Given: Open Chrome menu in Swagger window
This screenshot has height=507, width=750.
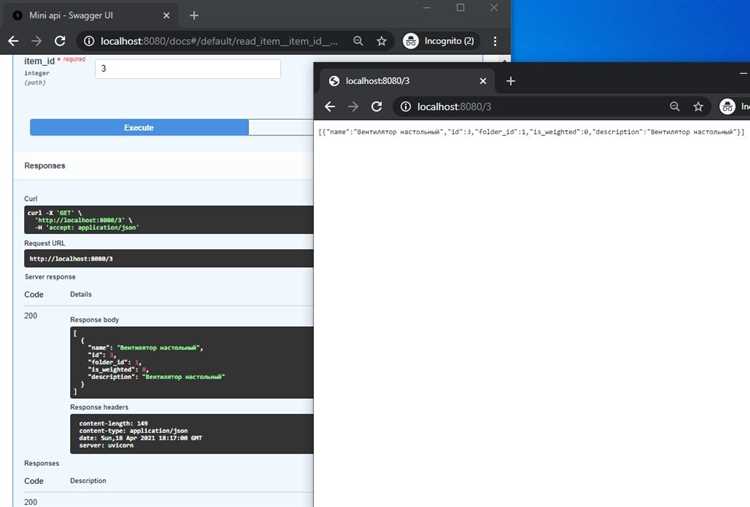Looking at the screenshot, I should [x=495, y=41].
